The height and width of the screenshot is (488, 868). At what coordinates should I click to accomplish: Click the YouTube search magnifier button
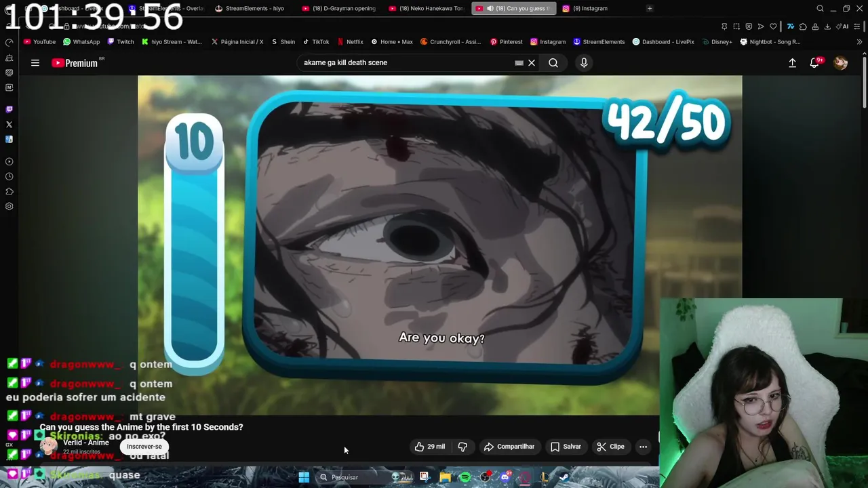[x=553, y=63]
